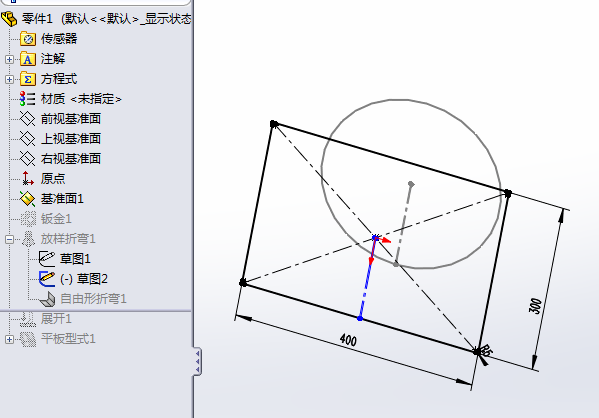Screen dimensions: 599x418
Task: Expand the 方程式 equations node
Action: point(10,79)
